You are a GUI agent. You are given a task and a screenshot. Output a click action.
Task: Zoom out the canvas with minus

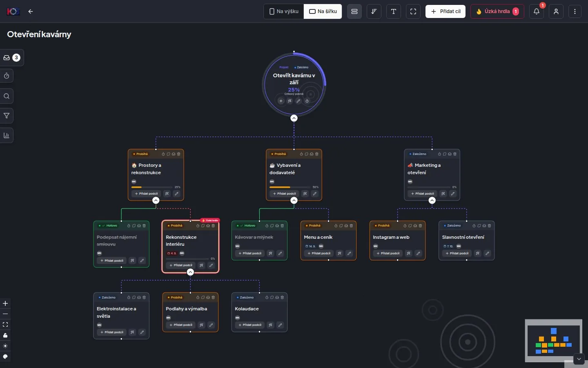tap(5, 314)
